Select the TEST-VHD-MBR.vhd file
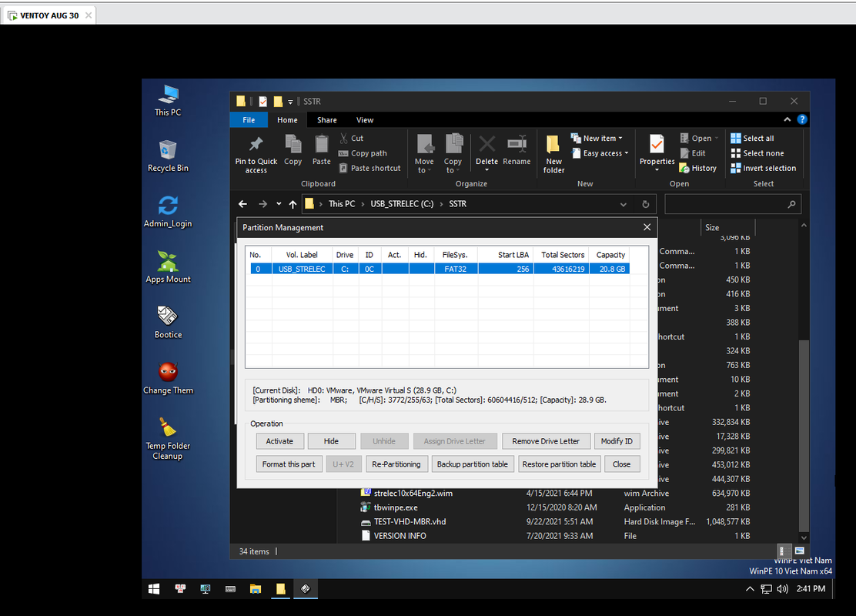 click(x=410, y=521)
